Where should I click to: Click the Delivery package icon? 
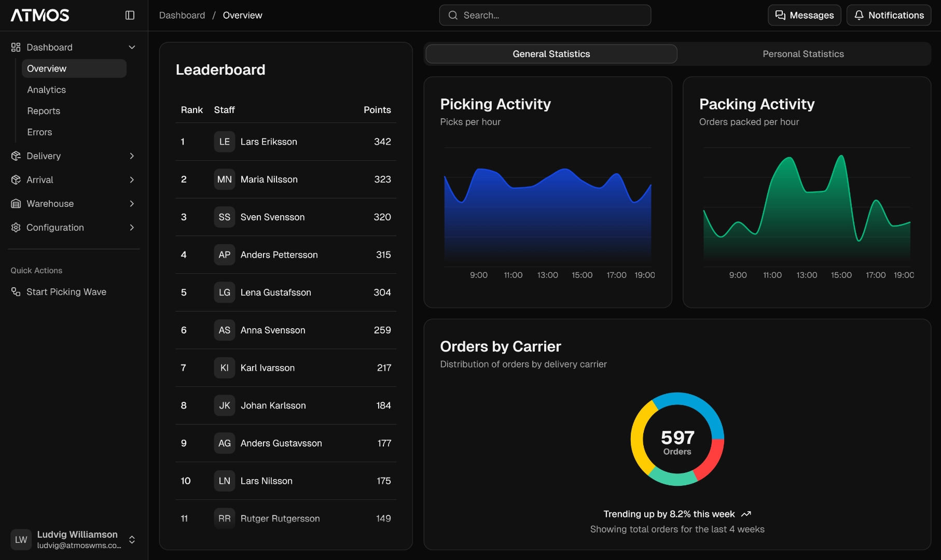(16, 156)
